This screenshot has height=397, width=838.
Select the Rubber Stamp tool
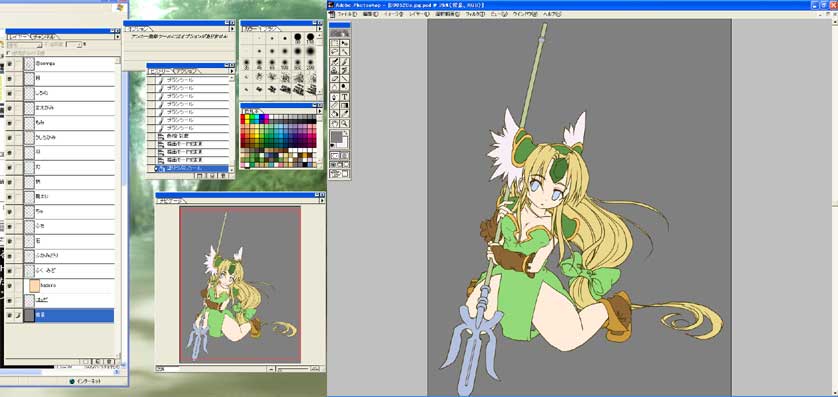[x=335, y=69]
